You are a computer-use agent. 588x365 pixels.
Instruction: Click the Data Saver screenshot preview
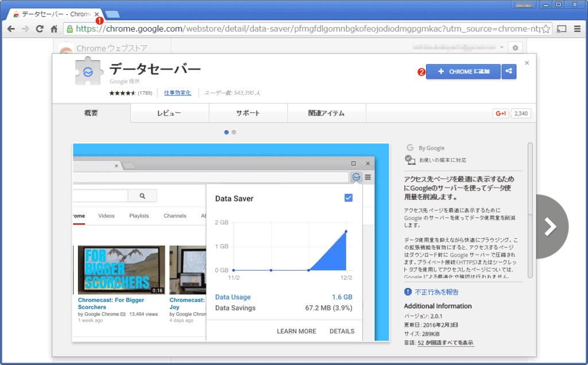[231, 242]
